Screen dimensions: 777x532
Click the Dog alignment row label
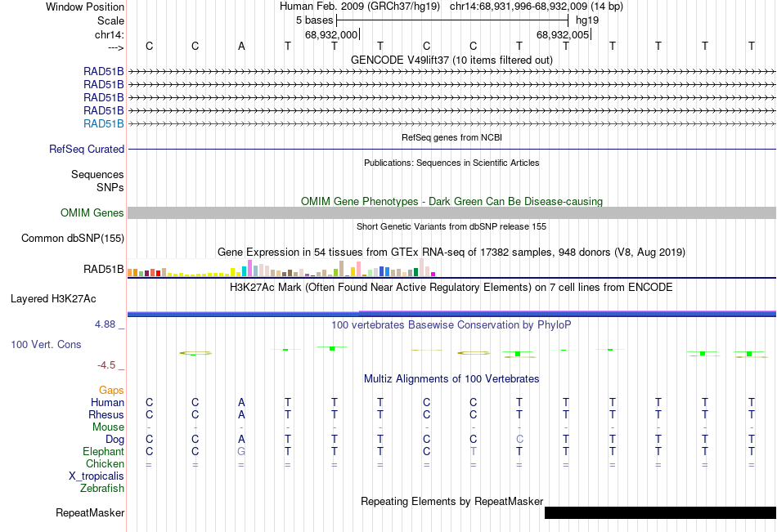115,440
